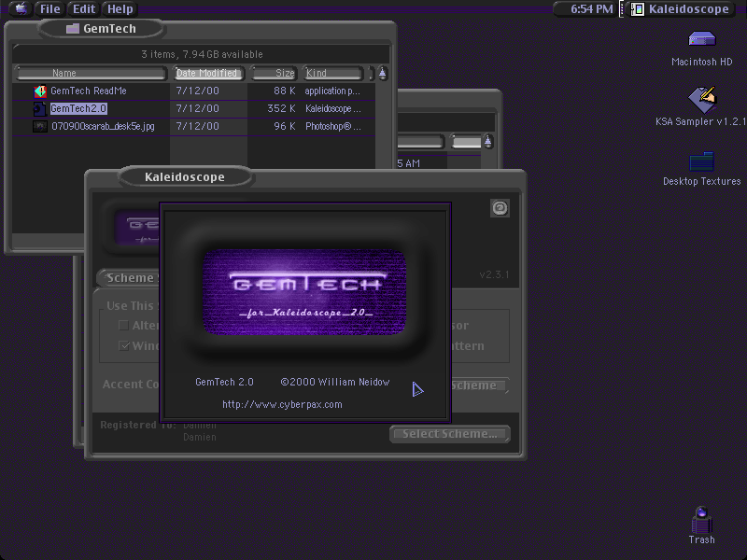Screen dimensions: 747x560
Task: Click the Kaleidoscope kind cell of GemTech2.0
Action: pyautogui.click(x=333, y=108)
